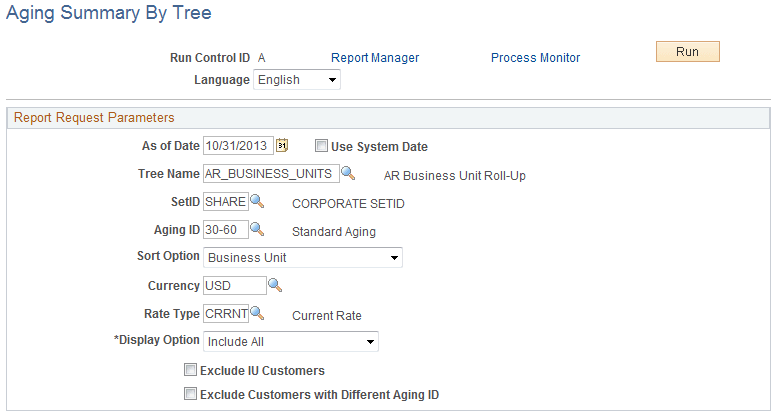Open the Report Manager link
The width and height of the screenshot is (776, 416).
click(374, 58)
